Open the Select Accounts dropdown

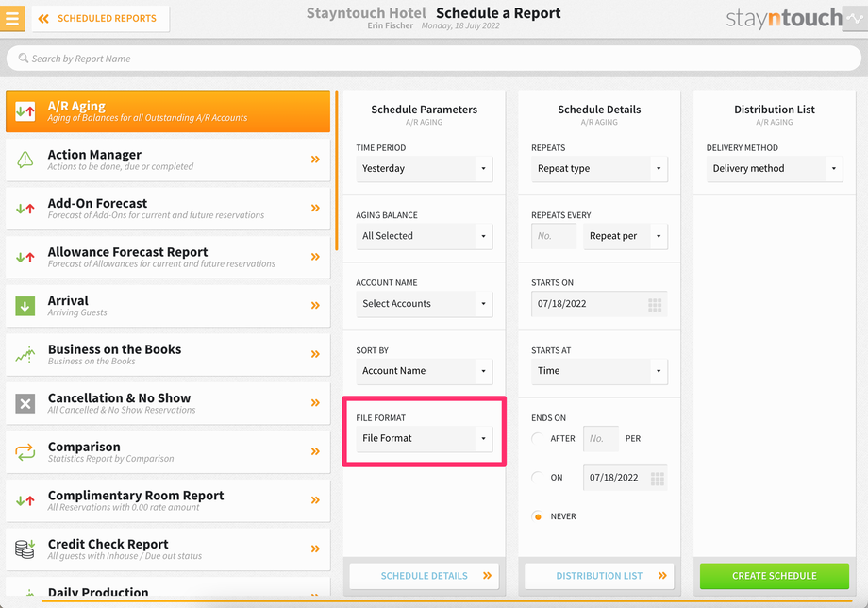424,304
